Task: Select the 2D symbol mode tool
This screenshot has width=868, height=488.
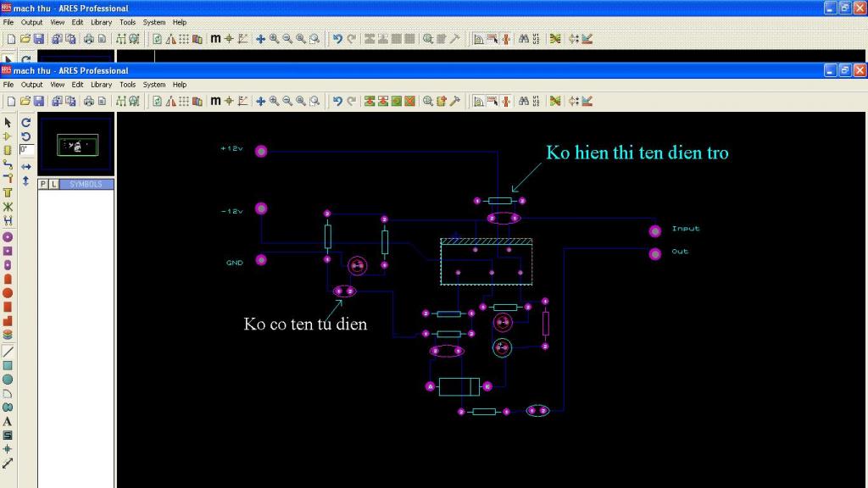Action: 8,435
